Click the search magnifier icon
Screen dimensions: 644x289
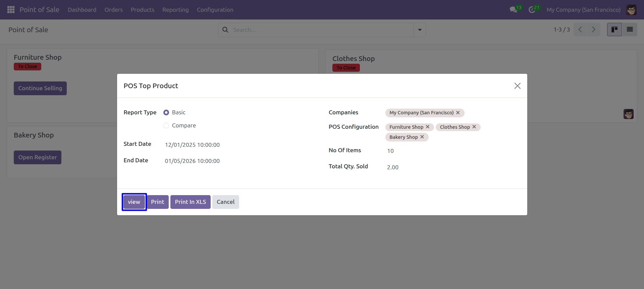226,30
